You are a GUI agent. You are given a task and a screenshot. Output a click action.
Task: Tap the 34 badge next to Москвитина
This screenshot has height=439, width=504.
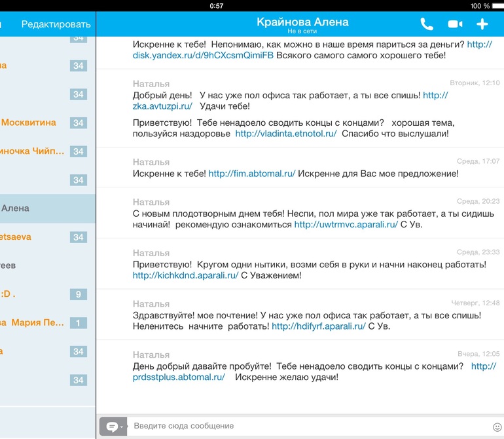pyautogui.click(x=78, y=123)
